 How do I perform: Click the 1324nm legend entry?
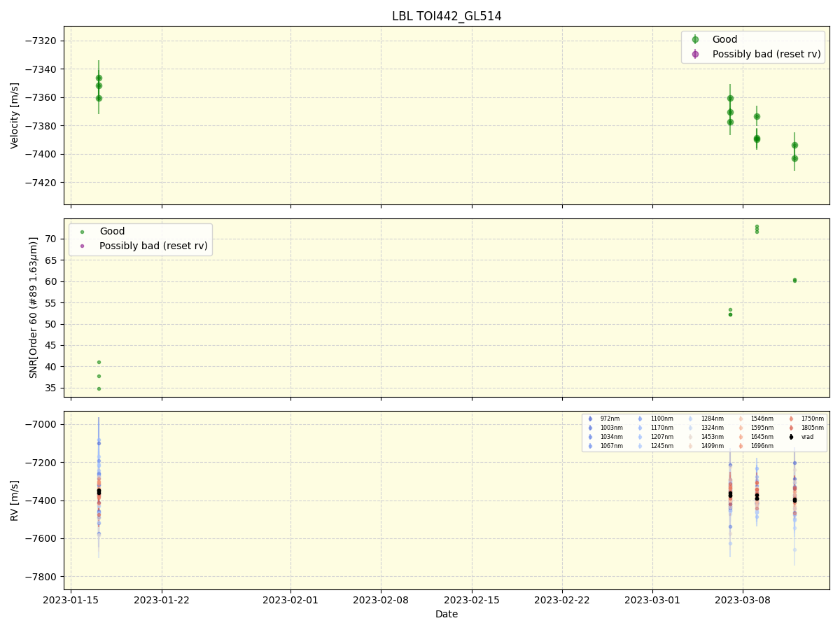[705, 428]
